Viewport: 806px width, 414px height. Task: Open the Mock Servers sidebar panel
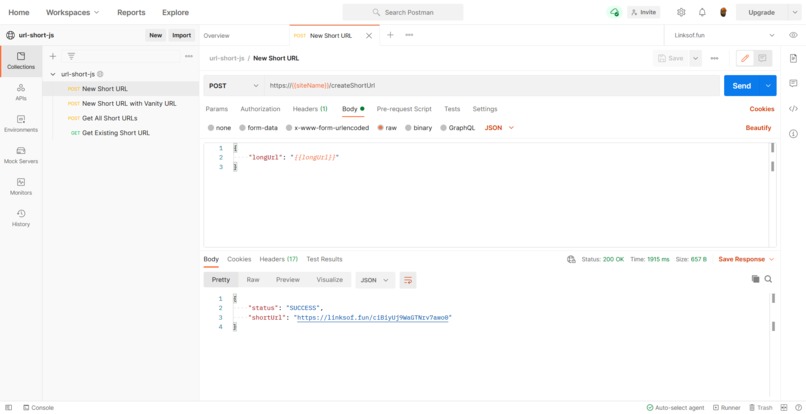[21, 155]
